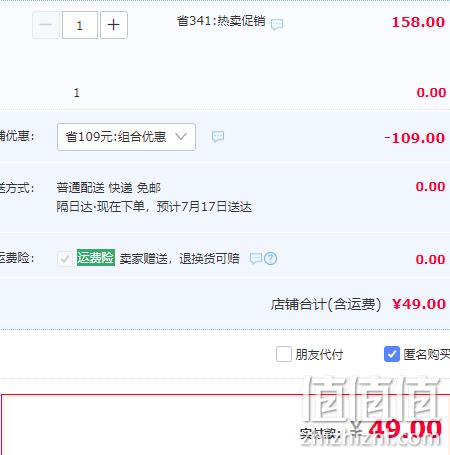Uncheck the 匿名购买 checkbox
This screenshot has height=455, width=450.
click(x=392, y=354)
